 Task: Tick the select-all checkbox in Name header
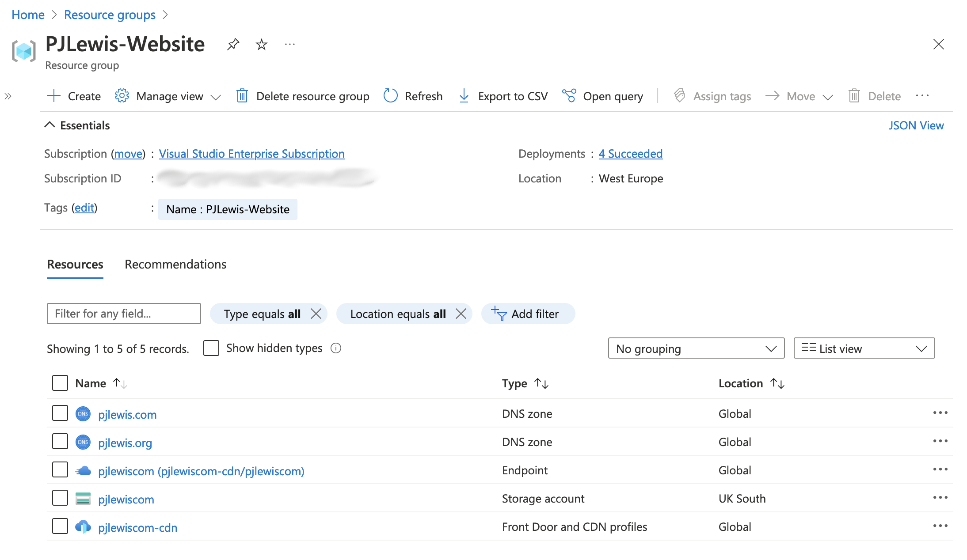click(60, 383)
